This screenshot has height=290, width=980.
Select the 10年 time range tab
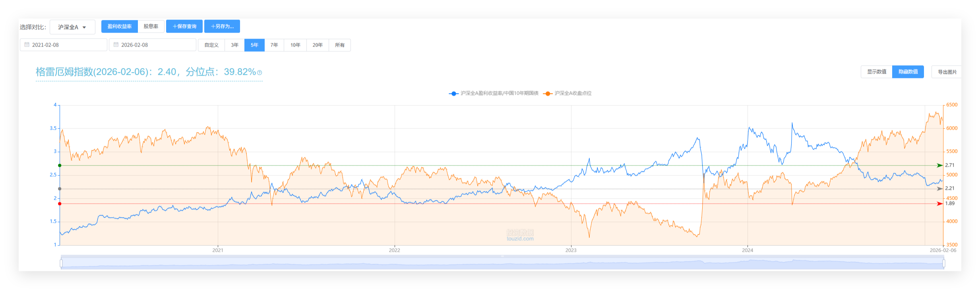(x=295, y=45)
